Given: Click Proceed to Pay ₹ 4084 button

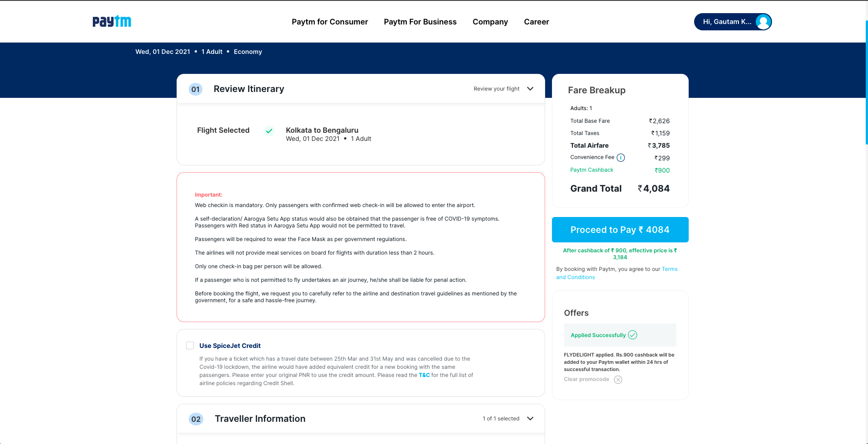Looking at the screenshot, I should click(620, 230).
